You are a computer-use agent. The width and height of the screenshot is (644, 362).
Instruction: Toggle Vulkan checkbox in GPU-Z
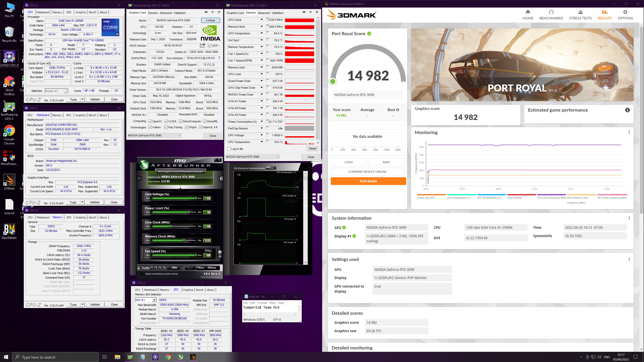[150, 127]
